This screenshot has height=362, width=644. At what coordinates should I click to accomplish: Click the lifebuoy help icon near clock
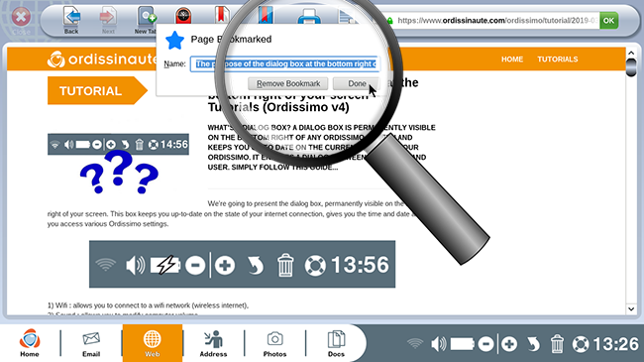tap(581, 344)
